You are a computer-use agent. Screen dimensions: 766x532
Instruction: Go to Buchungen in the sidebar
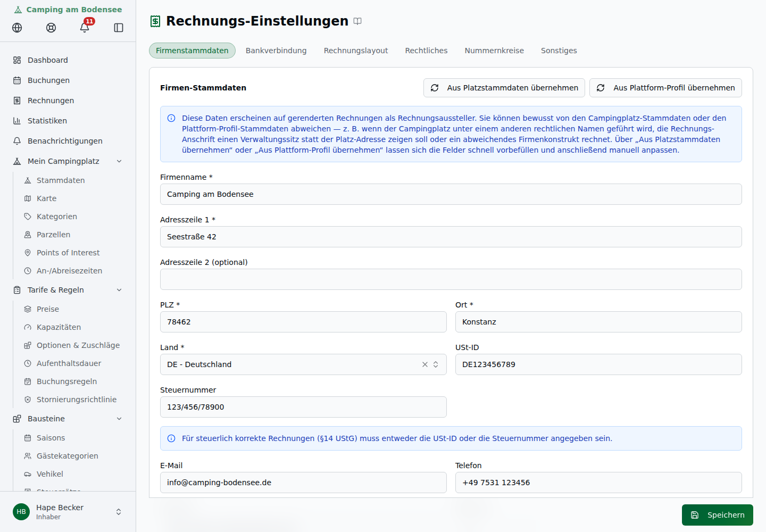[x=68, y=80]
